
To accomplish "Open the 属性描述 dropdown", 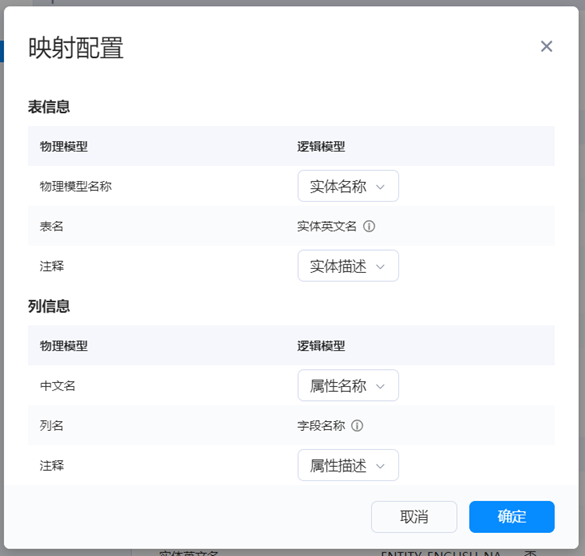I will [348, 465].
